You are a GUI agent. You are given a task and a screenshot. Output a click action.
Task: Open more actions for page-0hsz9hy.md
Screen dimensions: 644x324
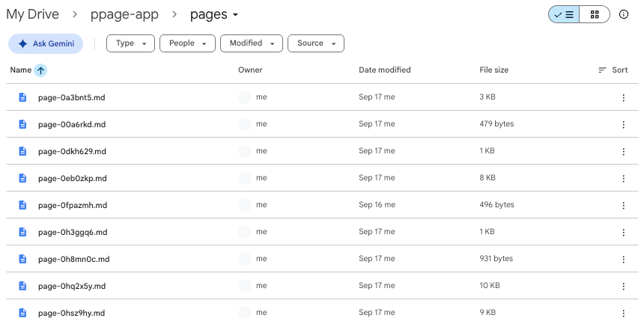624,314
